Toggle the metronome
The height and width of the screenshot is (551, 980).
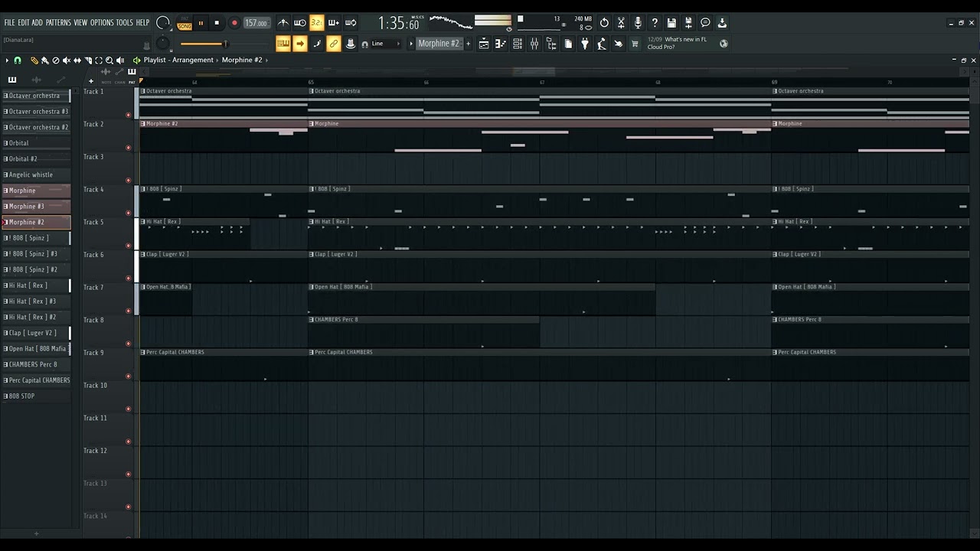[283, 23]
